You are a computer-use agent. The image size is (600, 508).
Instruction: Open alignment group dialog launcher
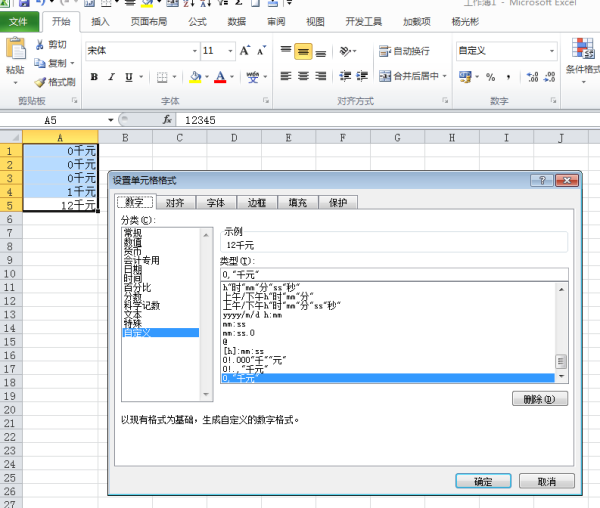tap(445, 101)
